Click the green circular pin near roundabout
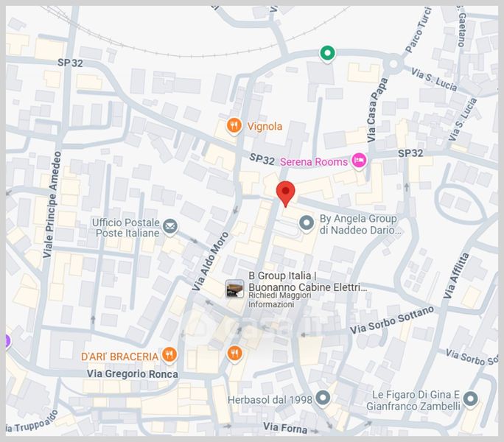The width and height of the screenshot is (504, 442). click(x=327, y=53)
